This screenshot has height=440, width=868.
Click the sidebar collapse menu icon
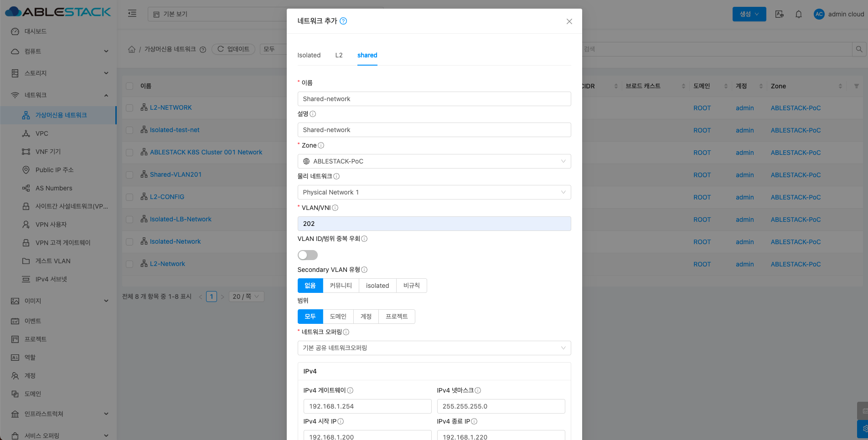pyautogui.click(x=132, y=14)
